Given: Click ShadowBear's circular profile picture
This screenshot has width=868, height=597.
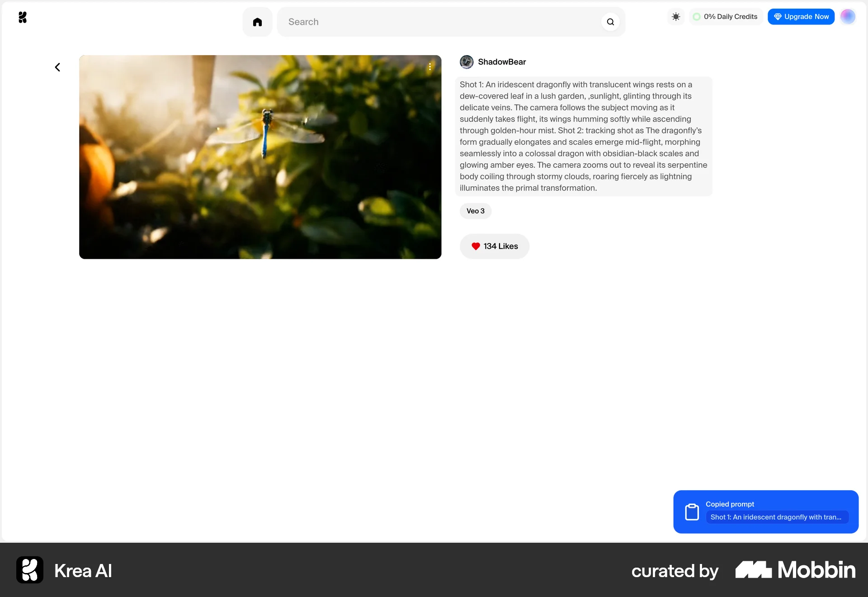Looking at the screenshot, I should coord(467,62).
